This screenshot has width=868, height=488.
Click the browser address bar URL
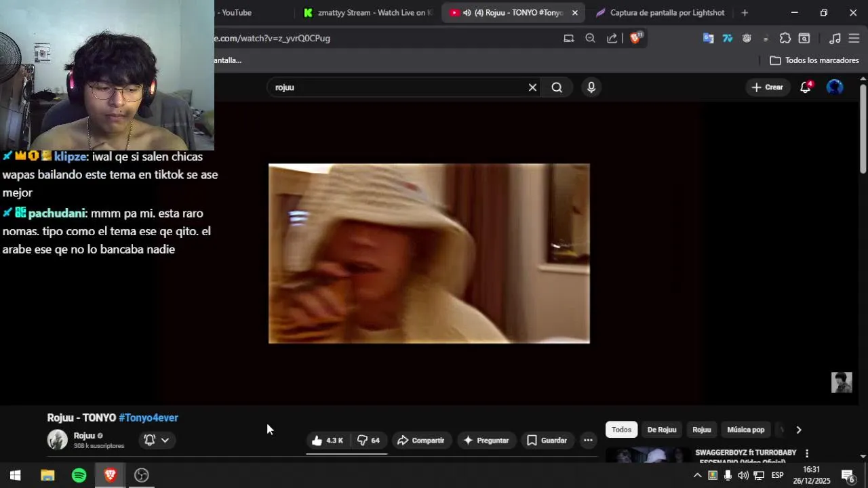[x=273, y=39]
